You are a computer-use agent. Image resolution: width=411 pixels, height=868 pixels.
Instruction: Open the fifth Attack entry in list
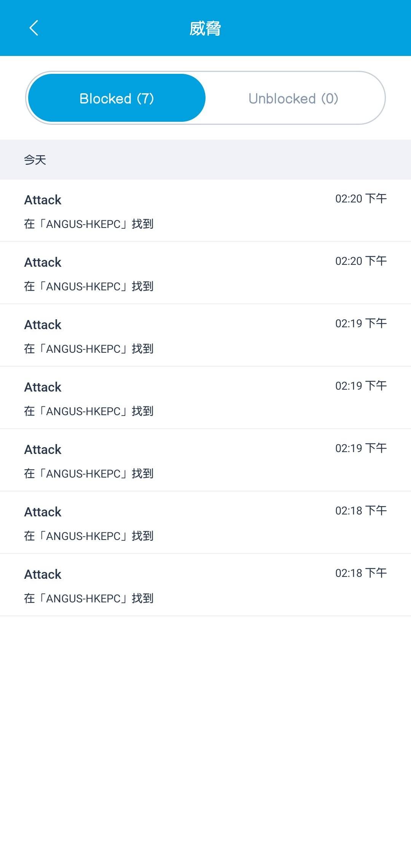pyautogui.click(x=205, y=460)
